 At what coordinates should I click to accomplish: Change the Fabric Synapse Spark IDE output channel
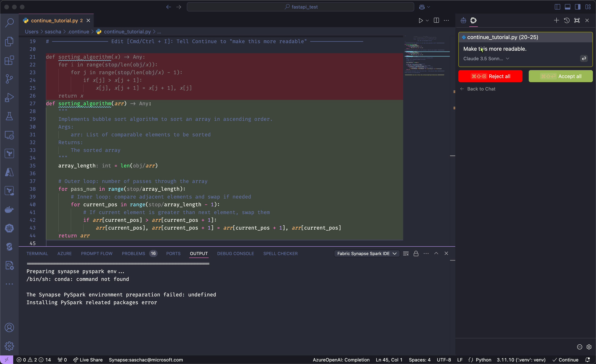(366, 253)
